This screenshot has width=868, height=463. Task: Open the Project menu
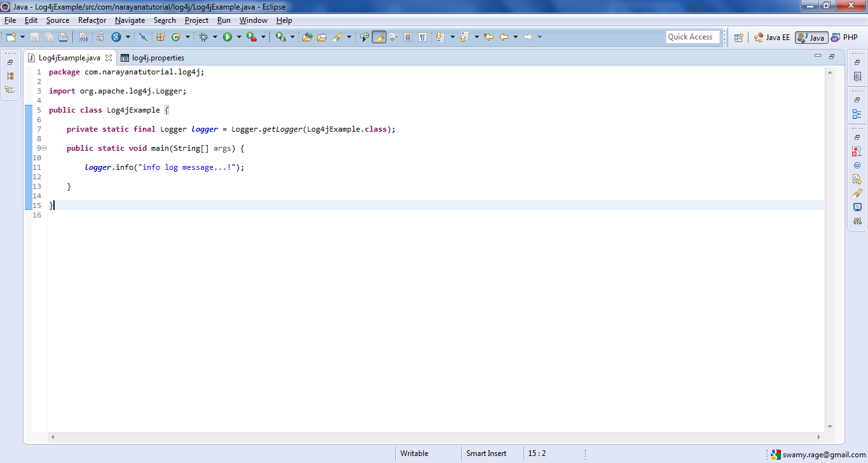[x=196, y=20]
